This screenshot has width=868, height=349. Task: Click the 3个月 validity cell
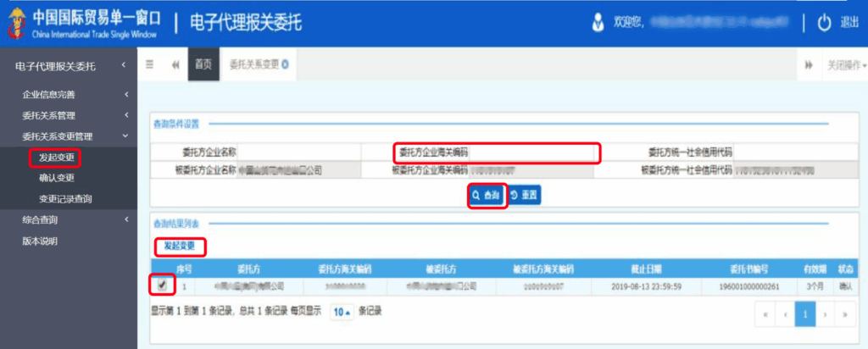pyautogui.click(x=815, y=286)
